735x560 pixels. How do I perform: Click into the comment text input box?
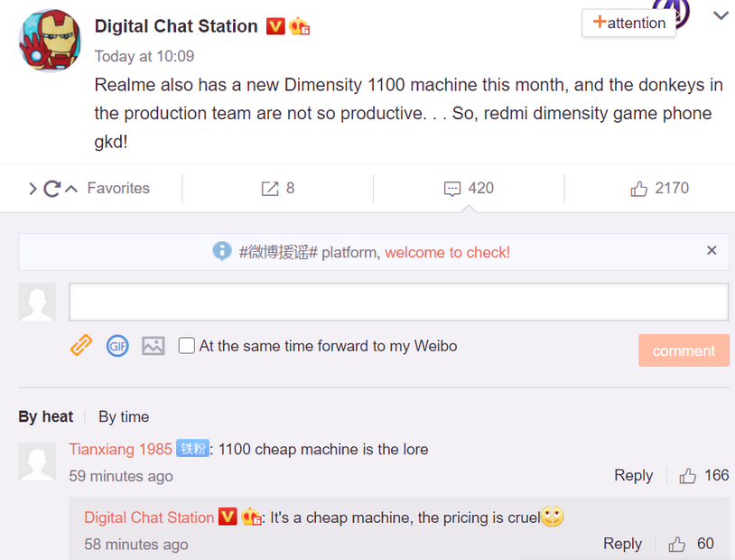[398, 302]
